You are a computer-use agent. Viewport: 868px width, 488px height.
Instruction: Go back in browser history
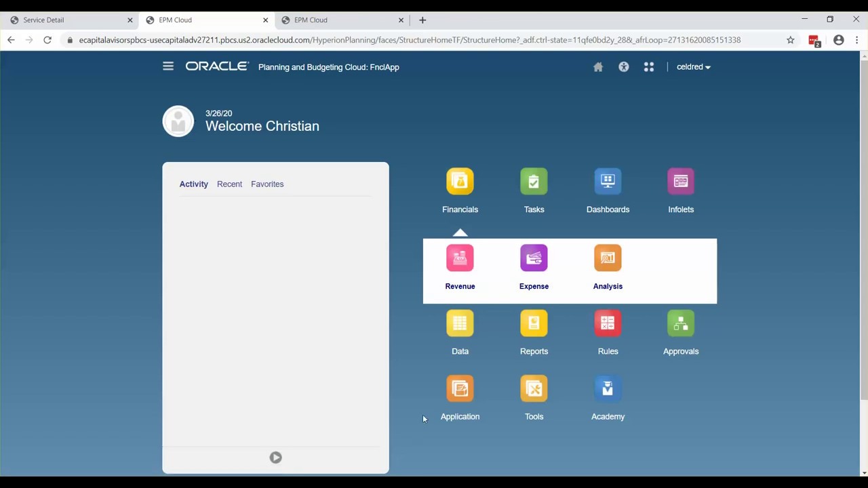(11, 40)
